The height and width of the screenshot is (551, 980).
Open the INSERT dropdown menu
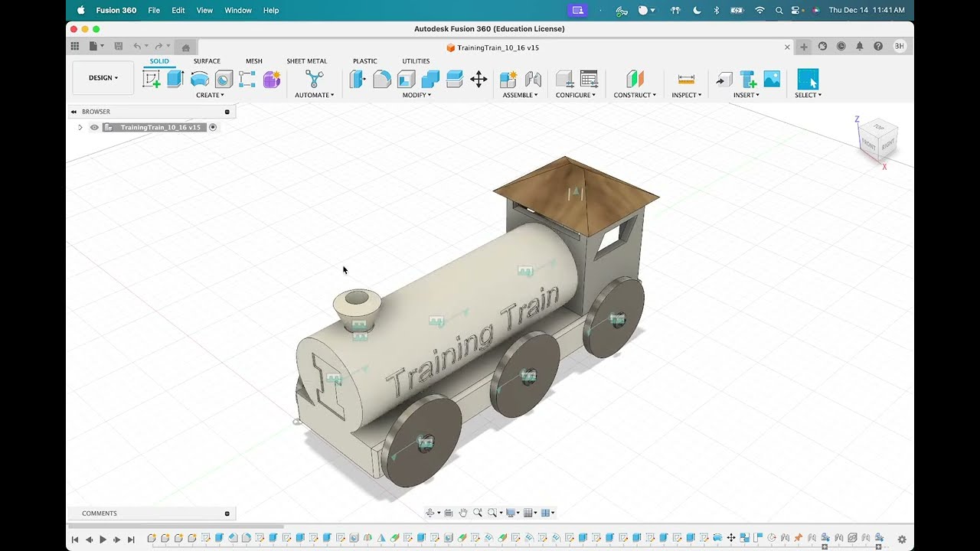click(746, 95)
